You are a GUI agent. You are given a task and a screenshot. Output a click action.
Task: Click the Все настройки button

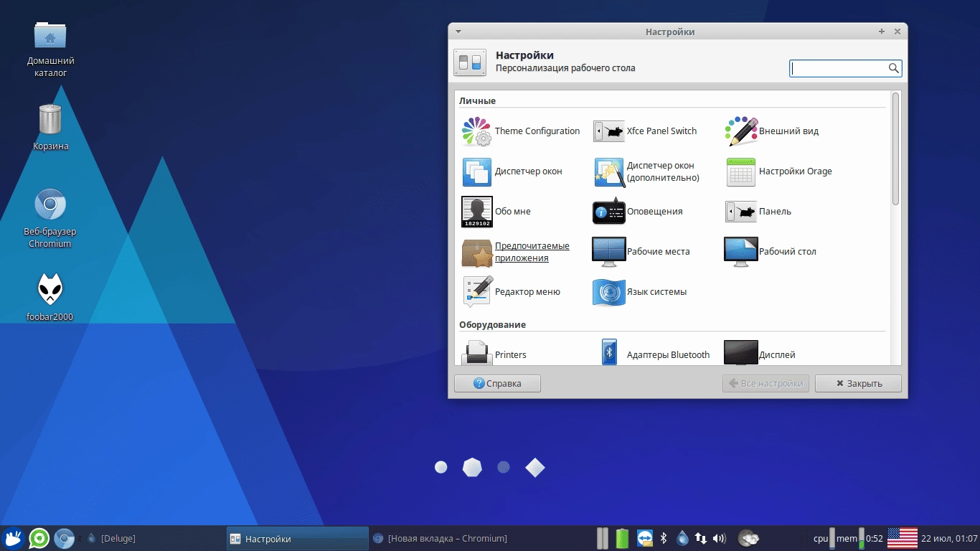pos(765,383)
